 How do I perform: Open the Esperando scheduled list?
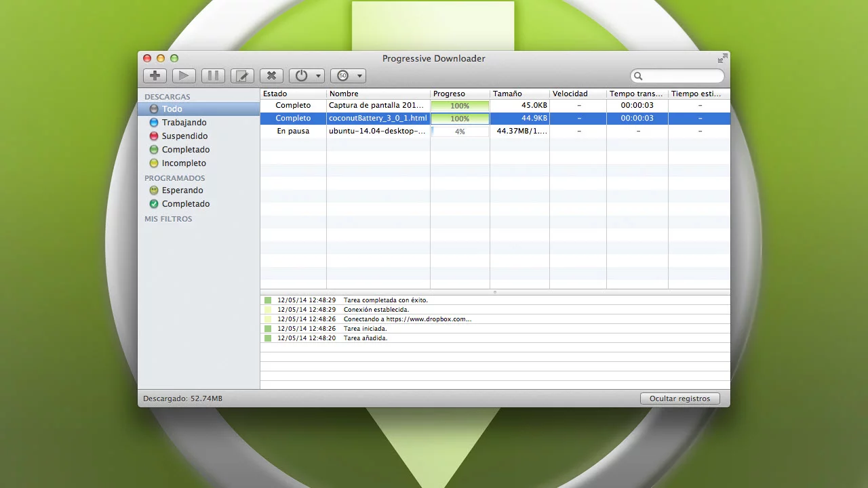182,190
